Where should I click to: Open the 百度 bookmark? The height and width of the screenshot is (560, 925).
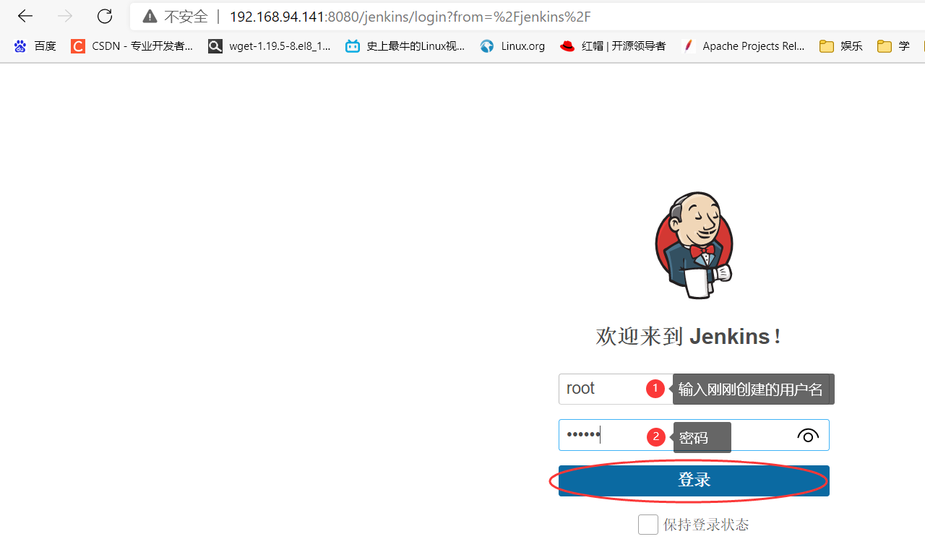pos(35,46)
